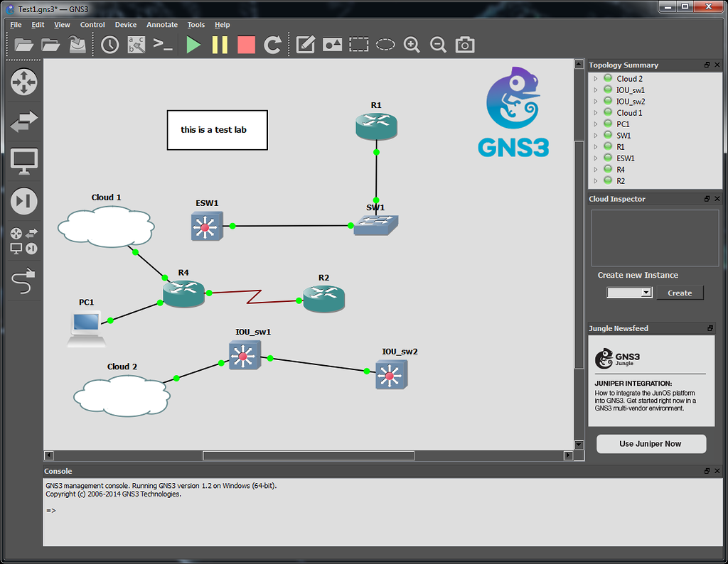Take a screenshot with the camera icon
728x564 pixels.
coord(465,45)
